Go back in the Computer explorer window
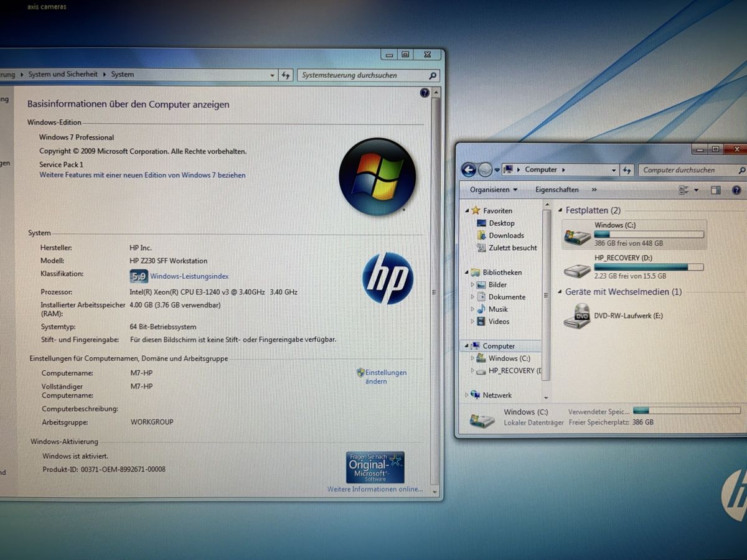 tap(469, 169)
